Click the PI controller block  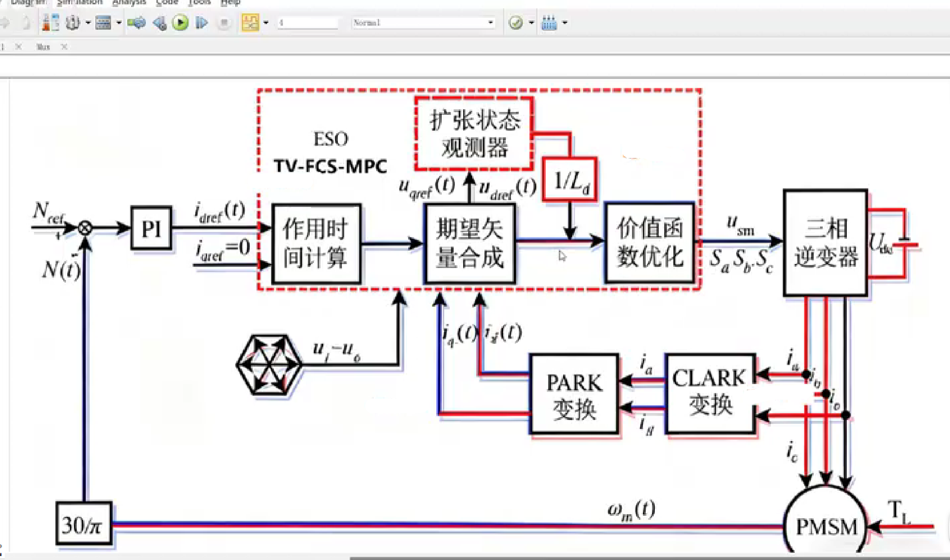151,228
